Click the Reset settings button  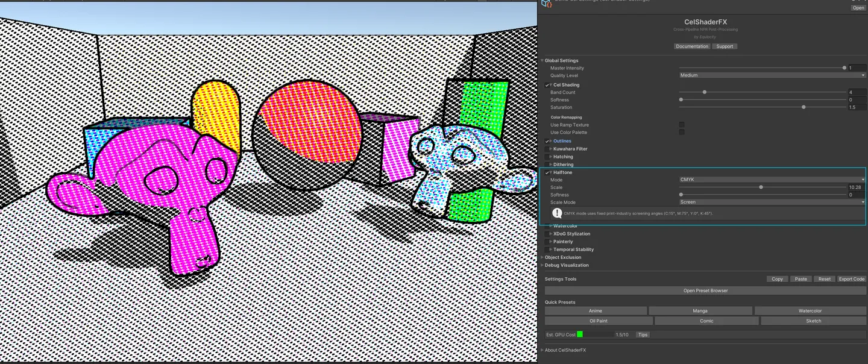(x=825, y=279)
